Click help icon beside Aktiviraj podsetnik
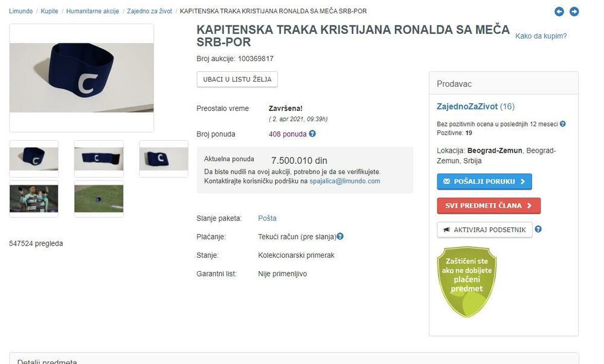The image size is (604, 364). (x=538, y=229)
